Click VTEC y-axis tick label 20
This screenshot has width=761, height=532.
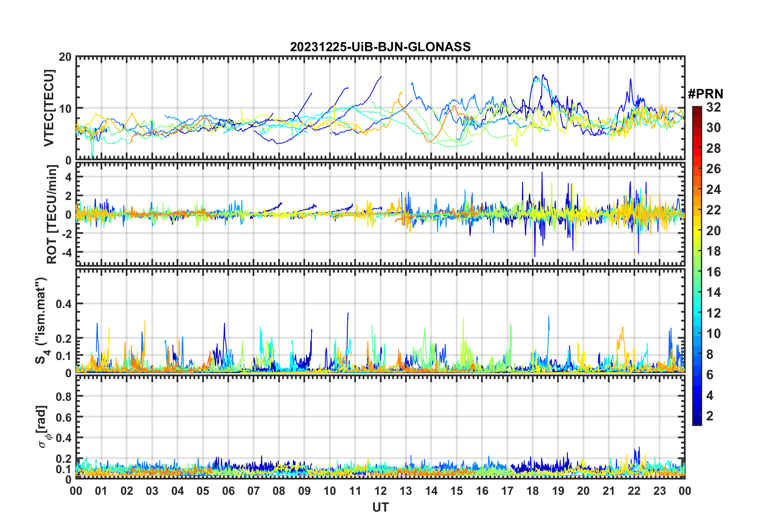pyautogui.click(x=65, y=57)
